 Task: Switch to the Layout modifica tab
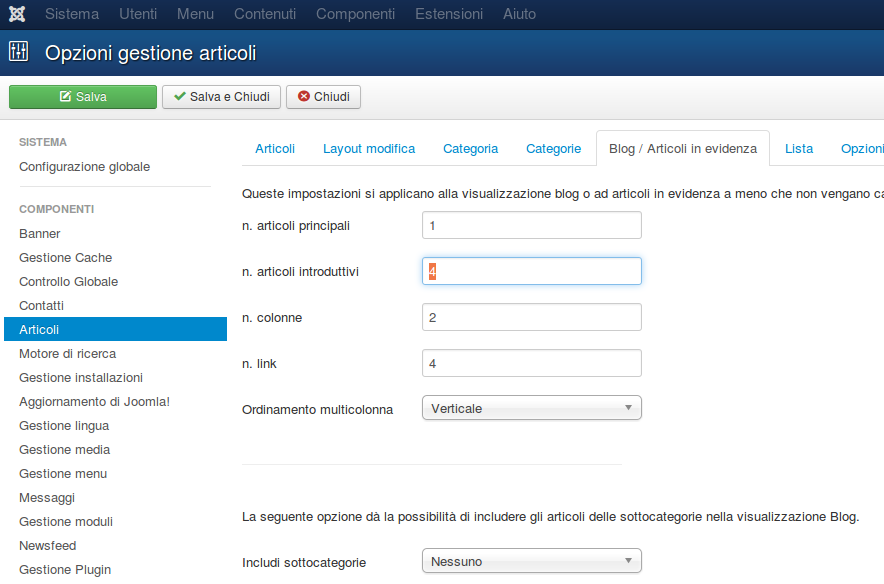368,148
